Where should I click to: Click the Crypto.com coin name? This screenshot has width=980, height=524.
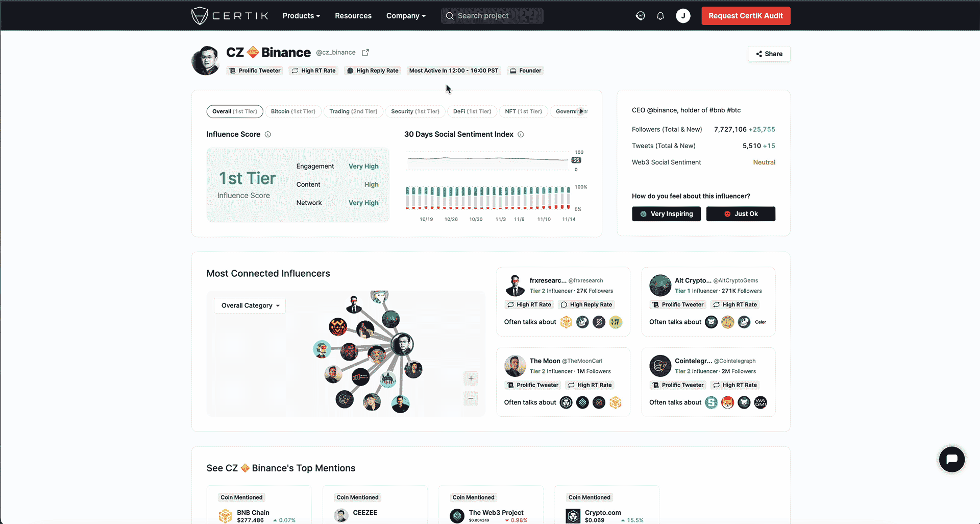[603, 513]
